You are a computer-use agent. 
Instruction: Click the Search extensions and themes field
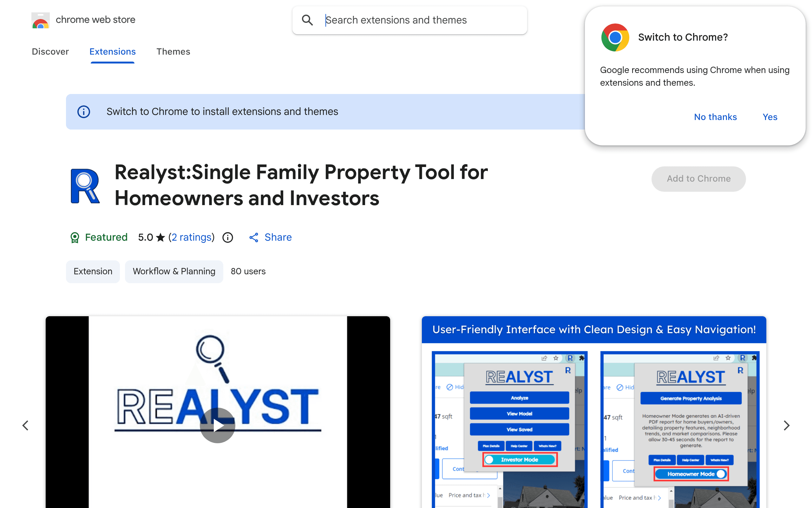pos(409,20)
